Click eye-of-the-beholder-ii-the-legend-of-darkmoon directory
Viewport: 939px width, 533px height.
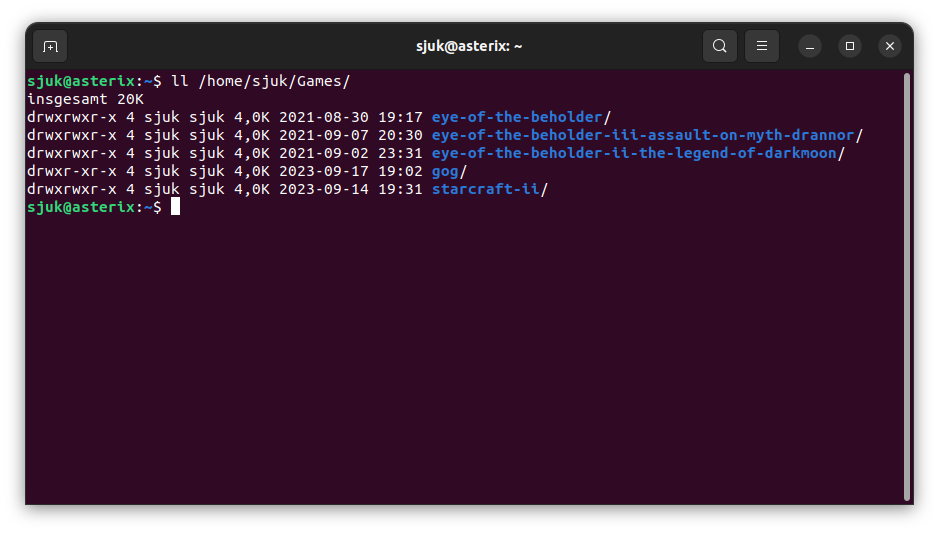pyautogui.click(x=634, y=153)
